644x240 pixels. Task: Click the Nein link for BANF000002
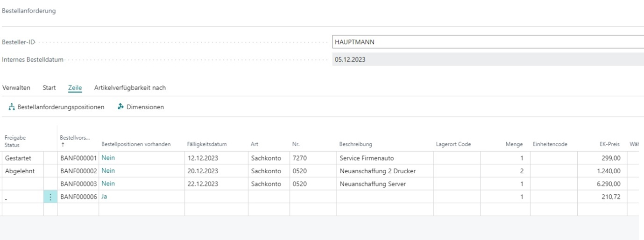[108, 171]
